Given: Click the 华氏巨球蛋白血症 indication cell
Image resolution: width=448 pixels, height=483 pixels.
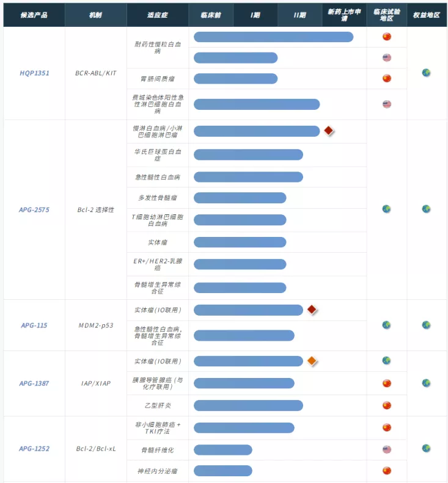Looking at the screenshot, I should point(158,155).
